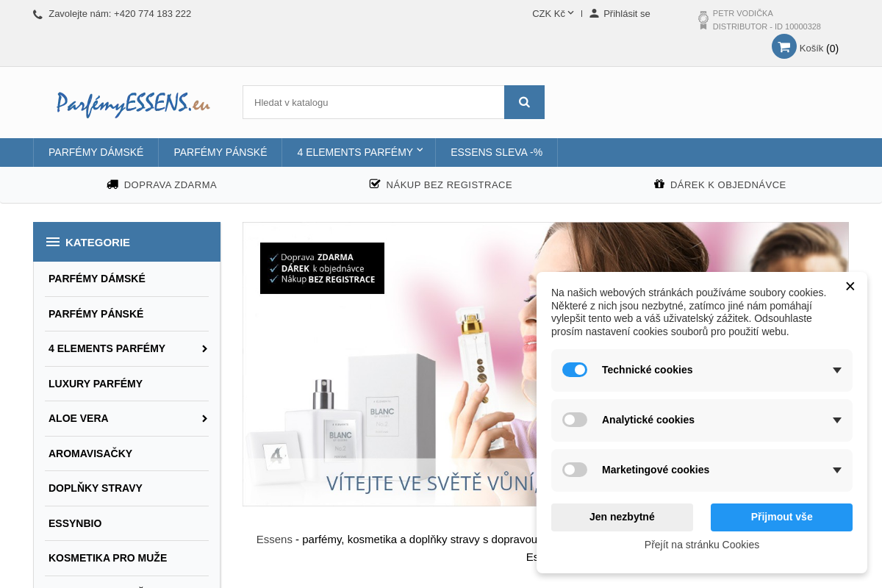Select Parfémy Pánské in sidebar categories
882x588 pixels.
click(x=96, y=314)
